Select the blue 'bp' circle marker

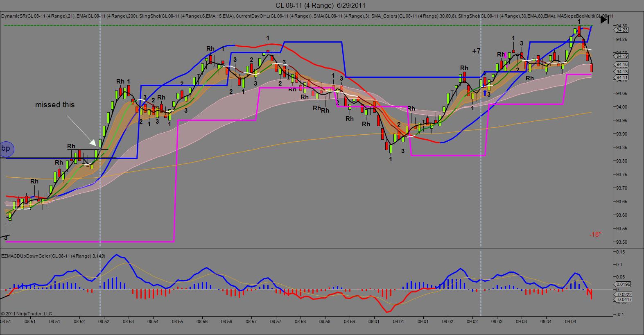click(x=5, y=149)
